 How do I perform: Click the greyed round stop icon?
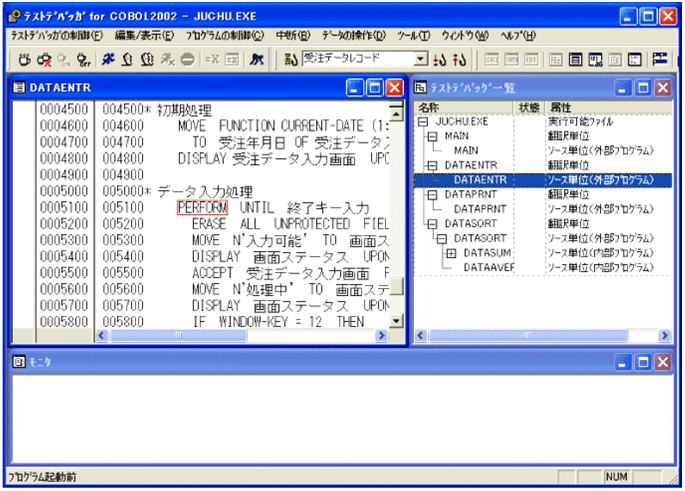point(187,59)
